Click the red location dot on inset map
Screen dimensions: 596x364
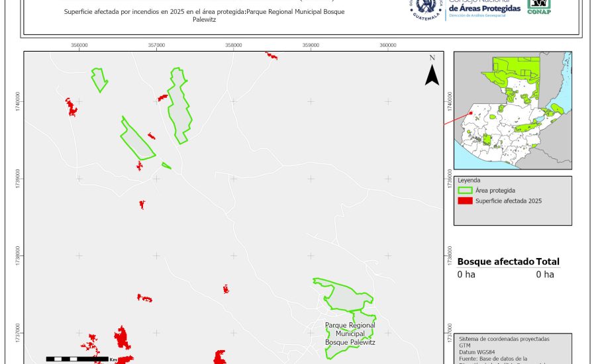[x=471, y=113]
